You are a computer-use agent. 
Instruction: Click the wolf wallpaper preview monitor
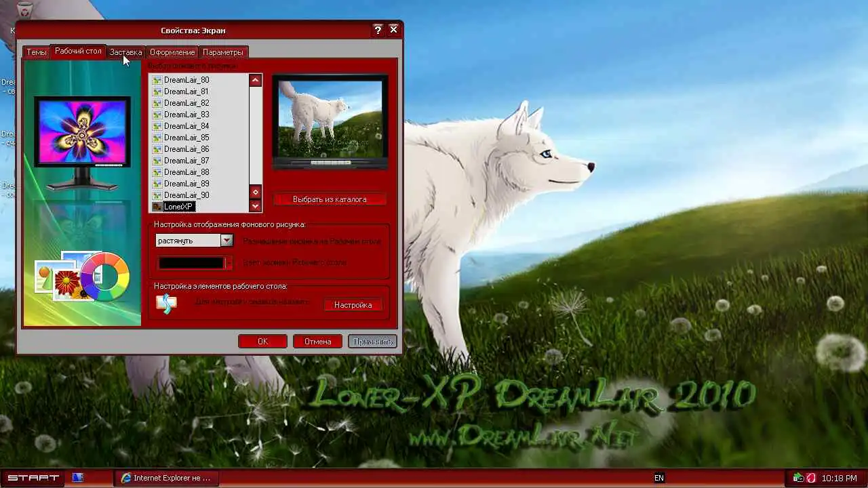tap(330, 122)
